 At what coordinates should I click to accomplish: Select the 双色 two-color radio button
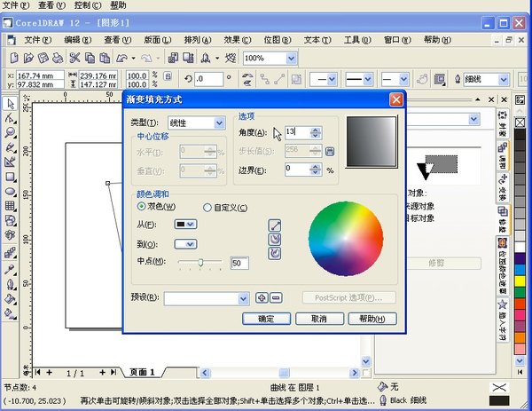coord(142,208)
